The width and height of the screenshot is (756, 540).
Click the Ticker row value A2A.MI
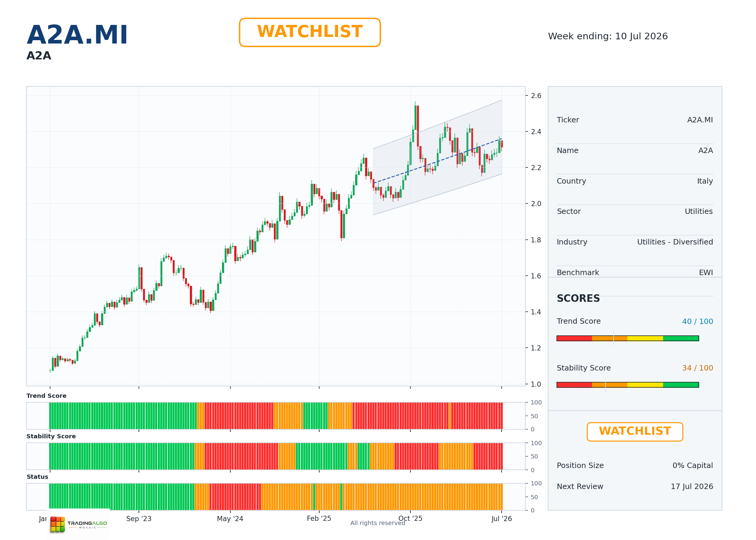click(x=700, y=120)
